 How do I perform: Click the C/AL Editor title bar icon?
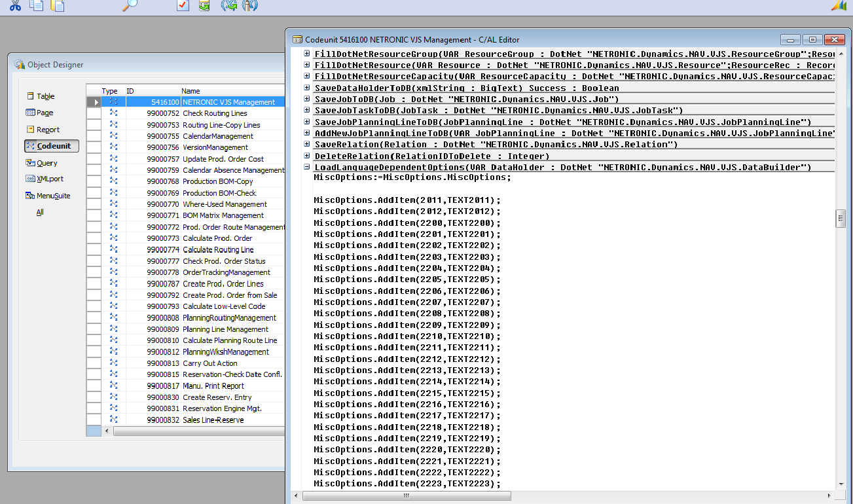click(297, 40)
